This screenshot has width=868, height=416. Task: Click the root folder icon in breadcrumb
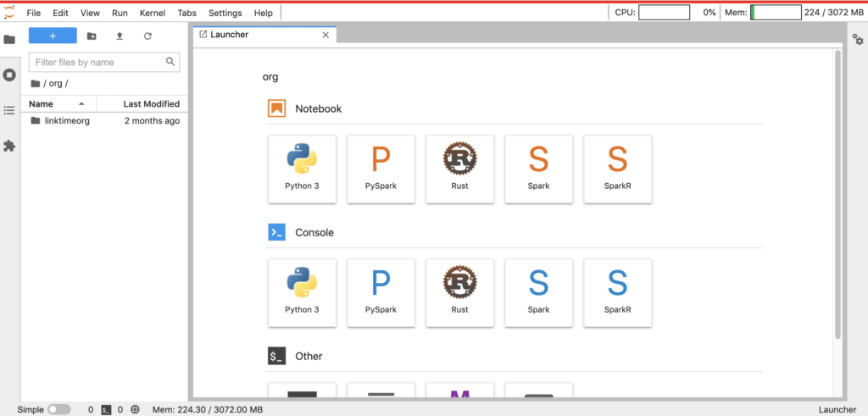coord(36,84)
